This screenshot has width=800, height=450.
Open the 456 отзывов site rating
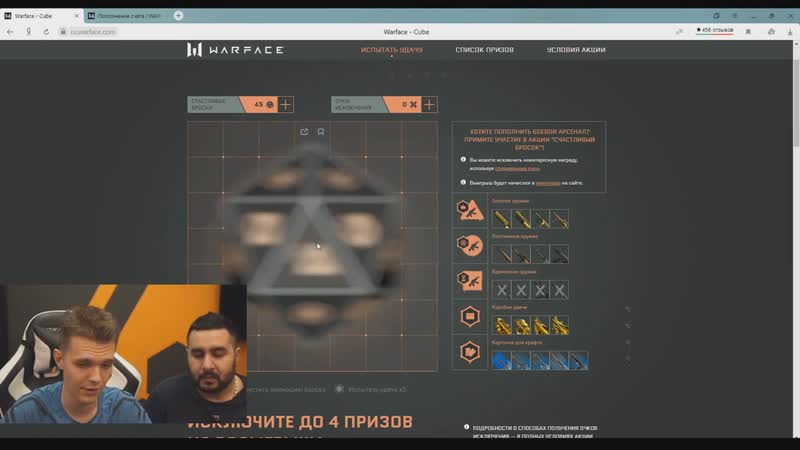(714, 30)
